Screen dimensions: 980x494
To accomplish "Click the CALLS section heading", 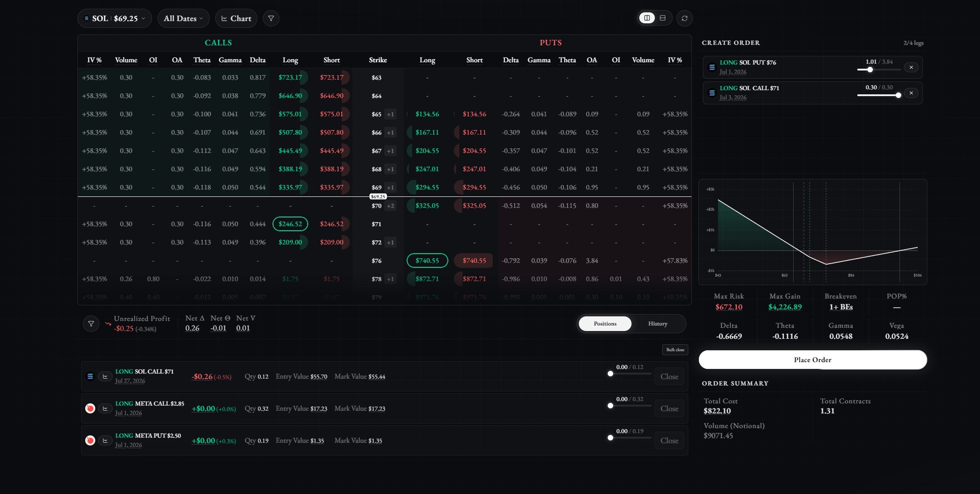I will click(x=218, y=43).
